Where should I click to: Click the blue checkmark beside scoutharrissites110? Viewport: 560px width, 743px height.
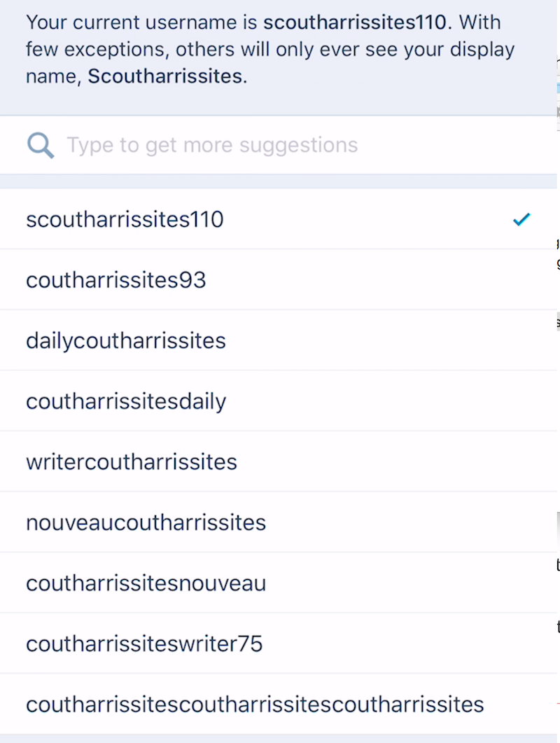click(521, 219)
